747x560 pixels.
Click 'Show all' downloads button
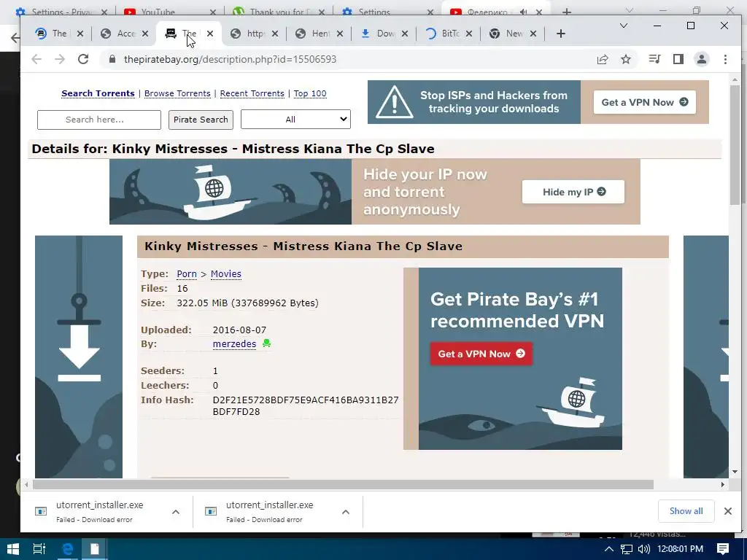tap(686, 511)
